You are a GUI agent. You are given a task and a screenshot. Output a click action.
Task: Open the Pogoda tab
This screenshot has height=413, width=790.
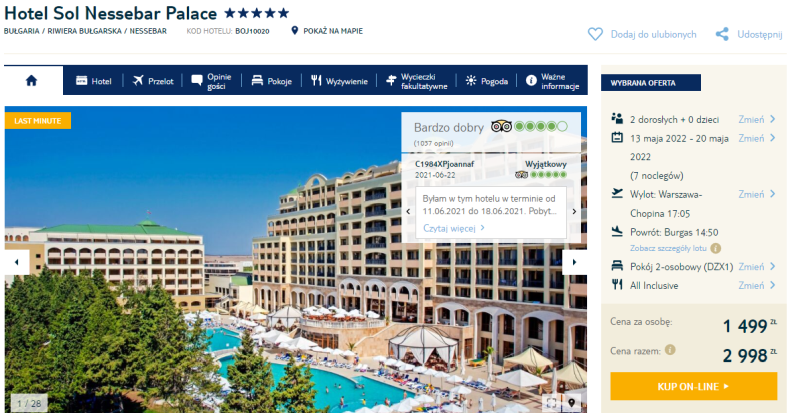[487, 81]
